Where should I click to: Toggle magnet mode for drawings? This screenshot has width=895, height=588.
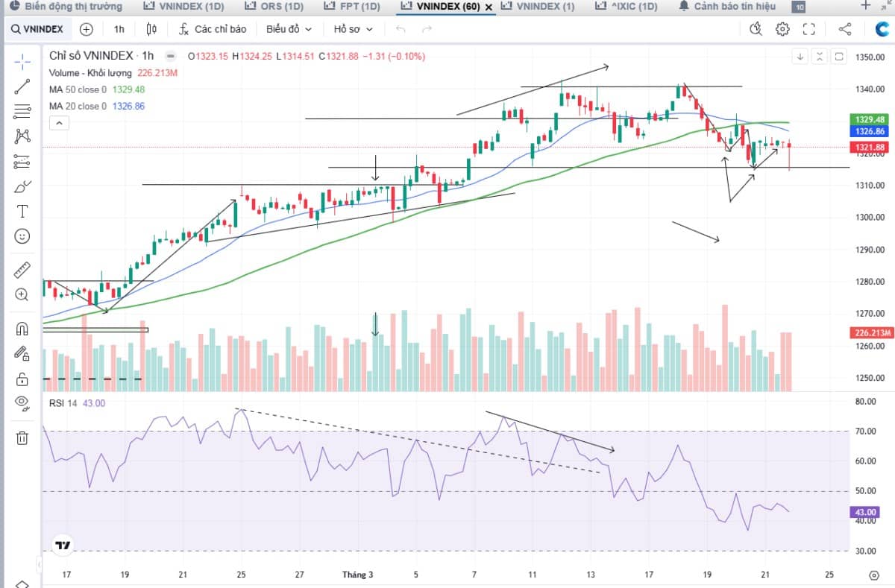(22, 329)
